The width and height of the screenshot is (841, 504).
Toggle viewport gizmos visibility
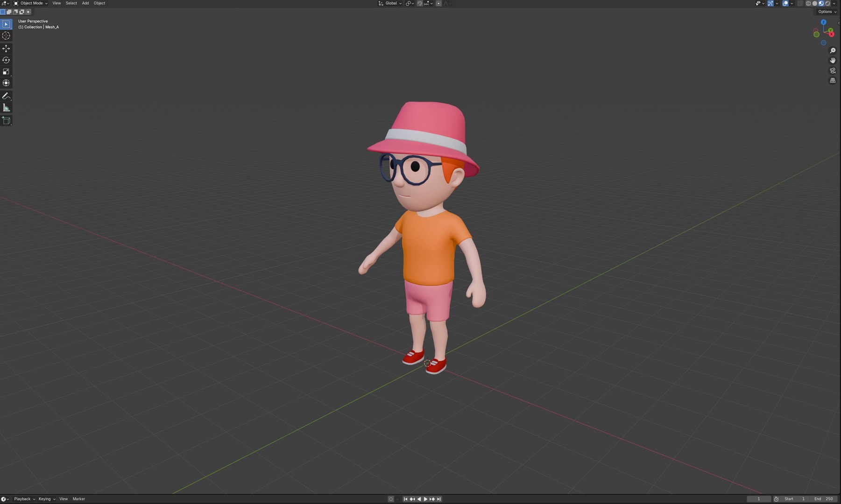[x=770, y=3]
